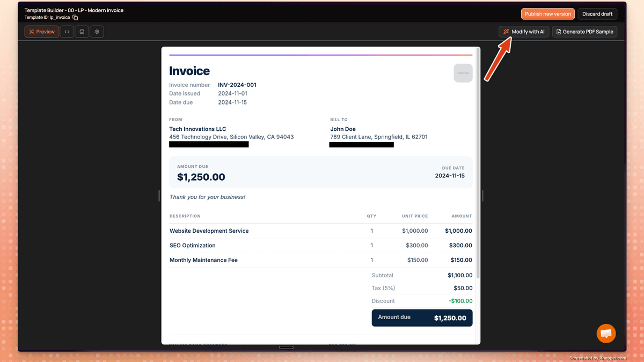The height and width of the screenshot is (362, 644).
Task: Discard the current draft
Action: 597,13
